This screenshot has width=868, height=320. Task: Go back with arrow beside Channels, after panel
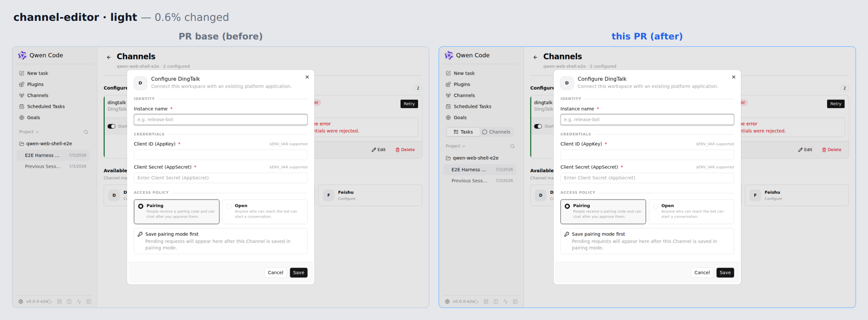coord(535,57)
